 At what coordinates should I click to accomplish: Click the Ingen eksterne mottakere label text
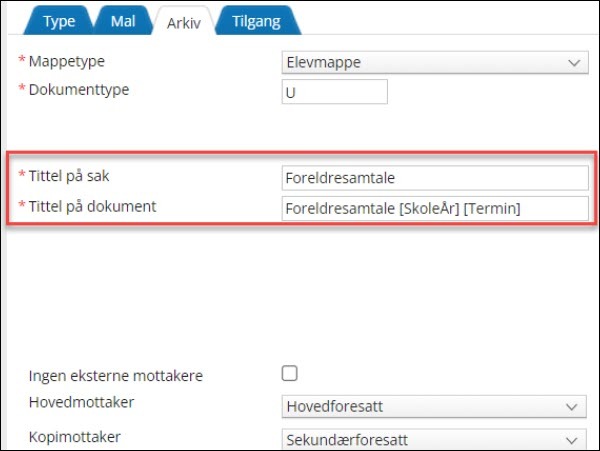(x=116, y=376)
